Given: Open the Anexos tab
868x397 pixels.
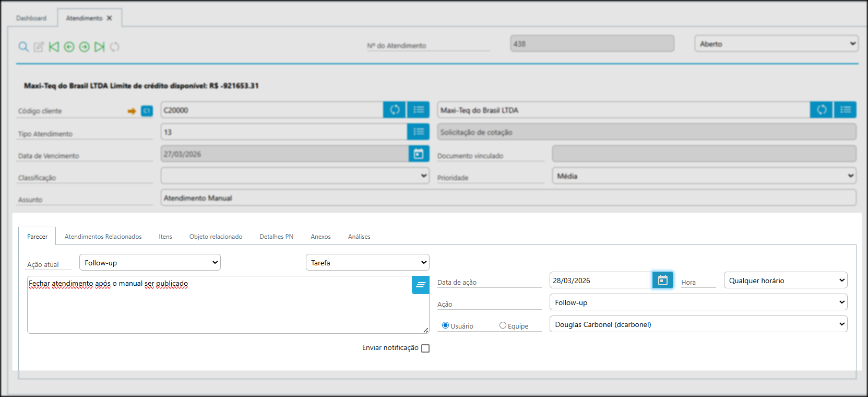Looking at the screenshot, I should [320, 237].
